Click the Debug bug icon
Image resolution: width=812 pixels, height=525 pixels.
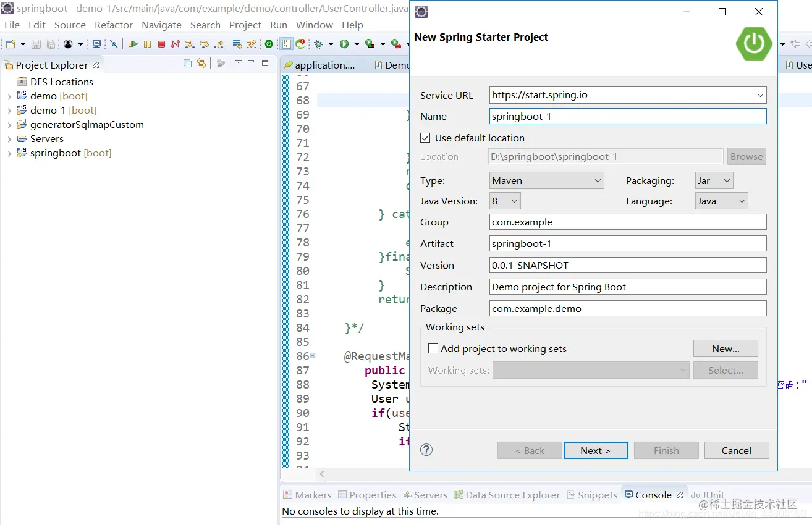[x=319, y=44]
